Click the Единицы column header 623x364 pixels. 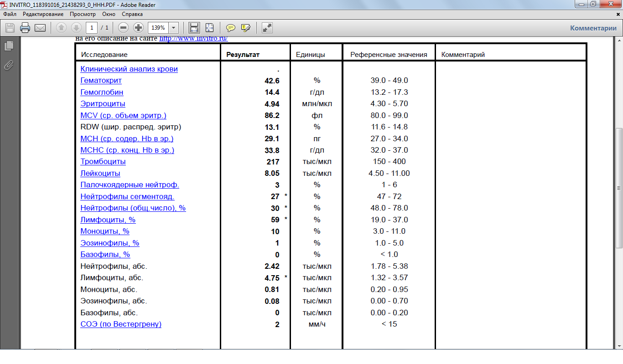point(311,55)
